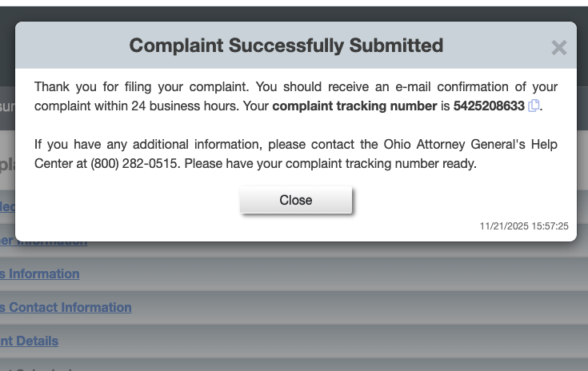Click the 'Complaint Successfully Submitted' title
588x371 pixels.
pyautogui.click(x=286, y=46)
